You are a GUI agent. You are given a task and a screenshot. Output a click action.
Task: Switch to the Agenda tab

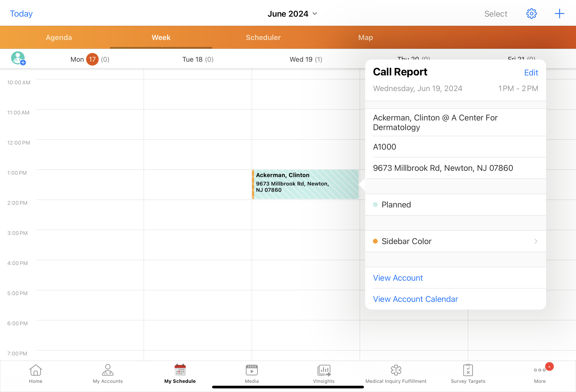pyautogui.click(x=59, y=37)
